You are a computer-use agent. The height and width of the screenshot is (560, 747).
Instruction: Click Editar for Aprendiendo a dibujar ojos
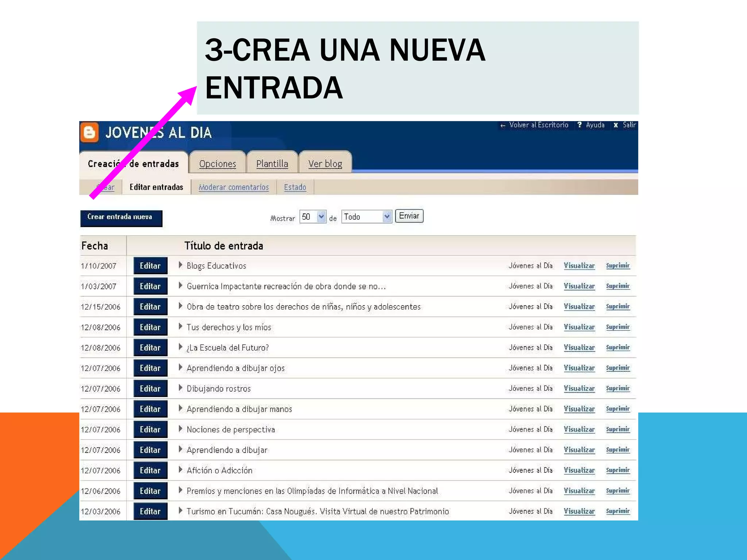(150, 368)
